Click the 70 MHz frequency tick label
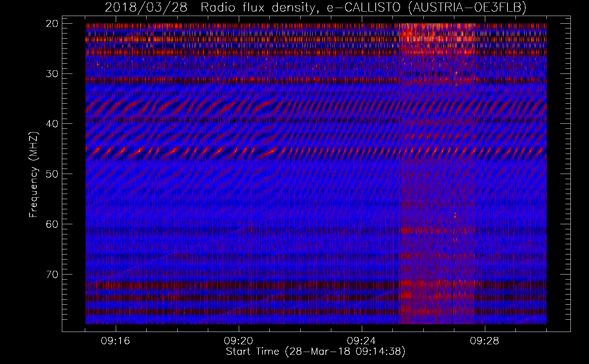The width and height of the screenshot is (589, 364). coord(52,274)
